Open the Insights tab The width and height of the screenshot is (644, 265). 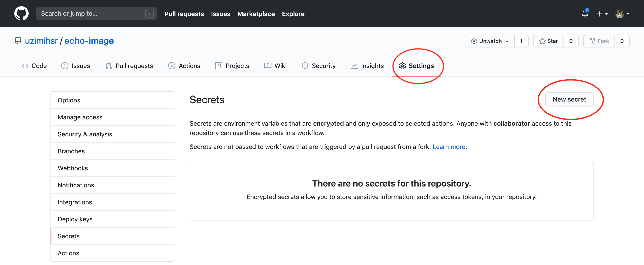(367, 66)
